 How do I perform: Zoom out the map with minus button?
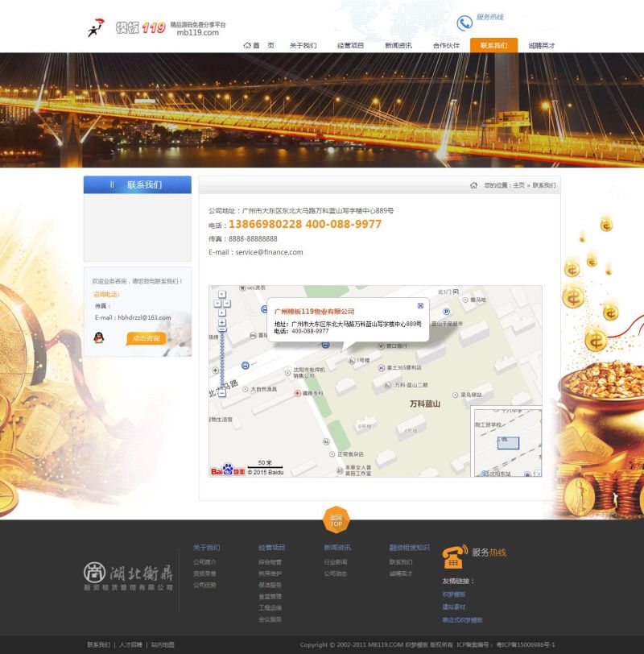click(222, 393)
